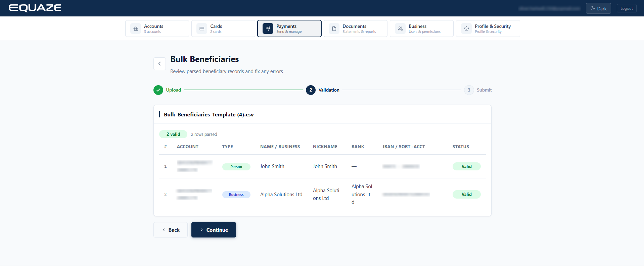The height and width of the screenshot is (266, 644).
Task: Click the back chevron beside Bulk Beneficiaries
Action: [159, 64]
